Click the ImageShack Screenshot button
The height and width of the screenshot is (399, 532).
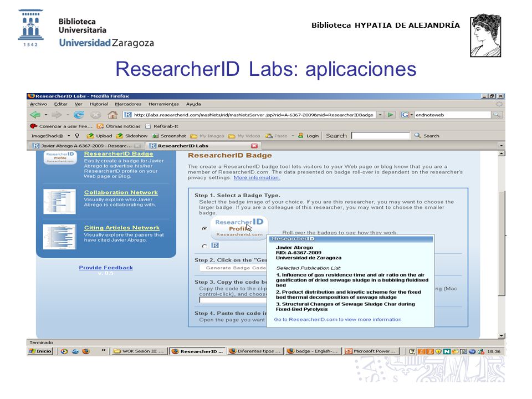point(169,136)
